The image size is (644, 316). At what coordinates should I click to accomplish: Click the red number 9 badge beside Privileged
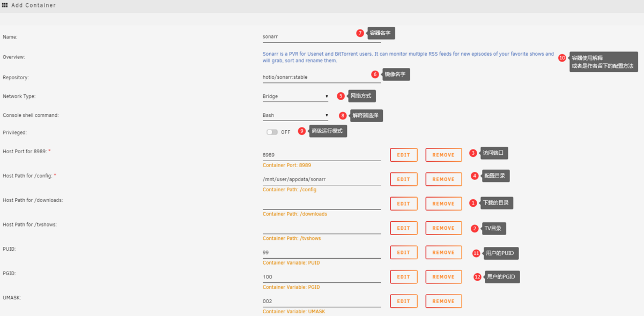pyautogui.click(x=302, y=131)
